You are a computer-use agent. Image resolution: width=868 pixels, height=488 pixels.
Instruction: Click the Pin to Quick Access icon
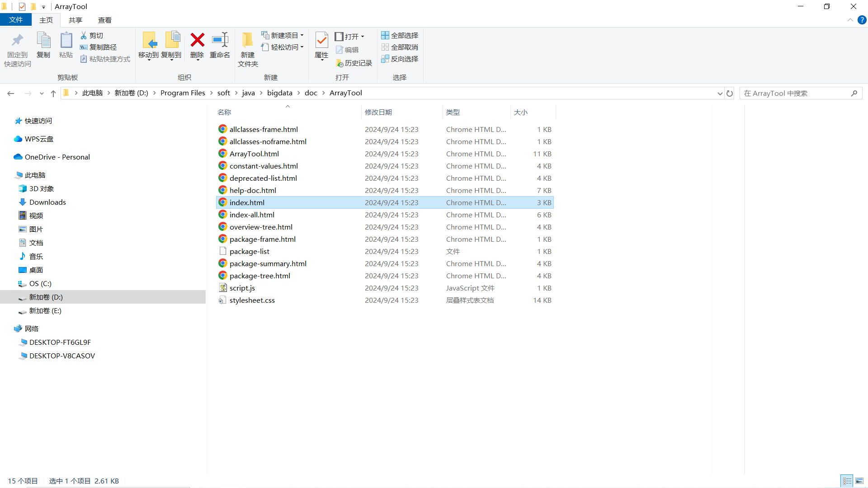tap(18, 41)
